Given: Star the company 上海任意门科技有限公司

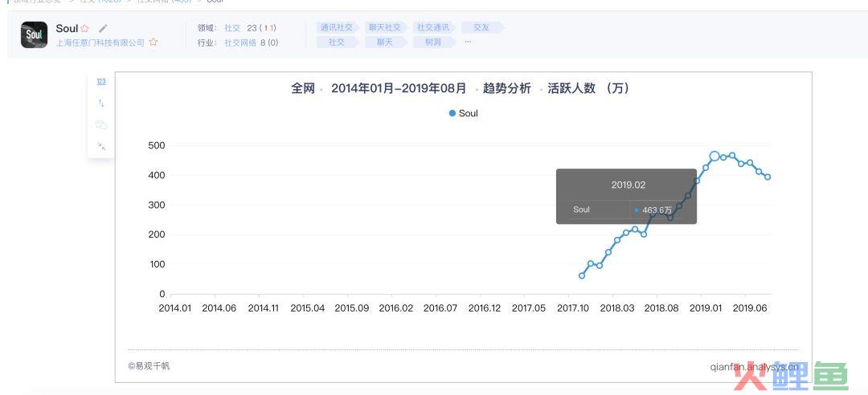Looking at the screenshot, I should point(154,43).
